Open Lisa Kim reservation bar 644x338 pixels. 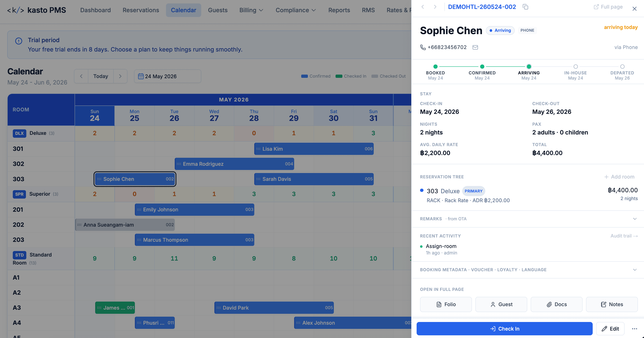pyautogui.click(x=314, y=149)
